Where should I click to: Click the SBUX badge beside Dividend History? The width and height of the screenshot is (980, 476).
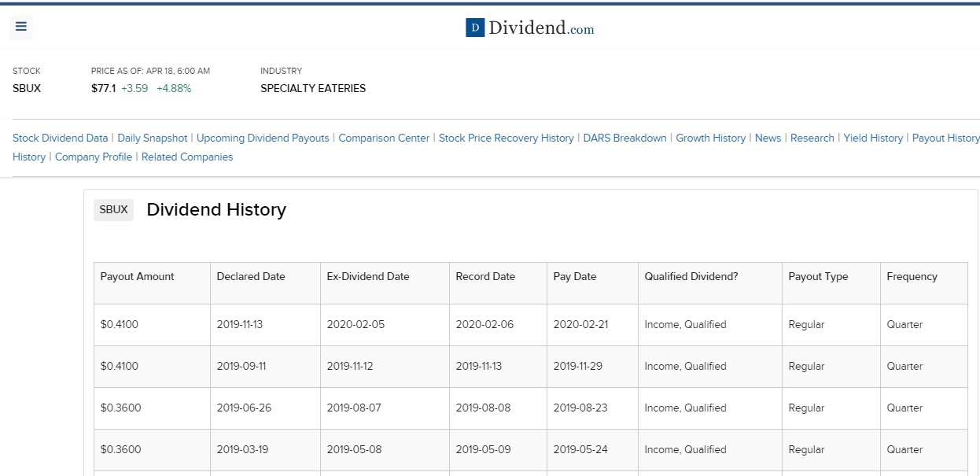coord(113,210)
